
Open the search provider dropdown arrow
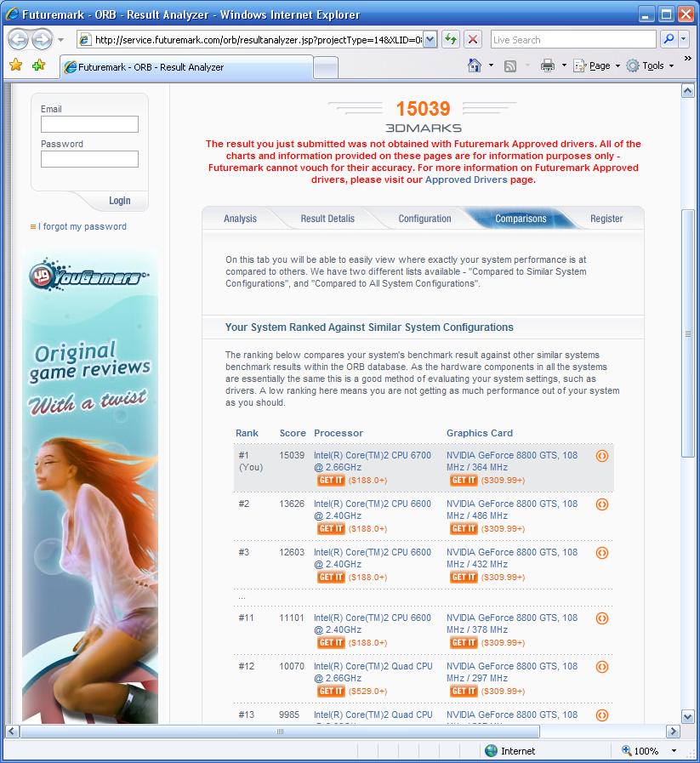pos(684,39)
